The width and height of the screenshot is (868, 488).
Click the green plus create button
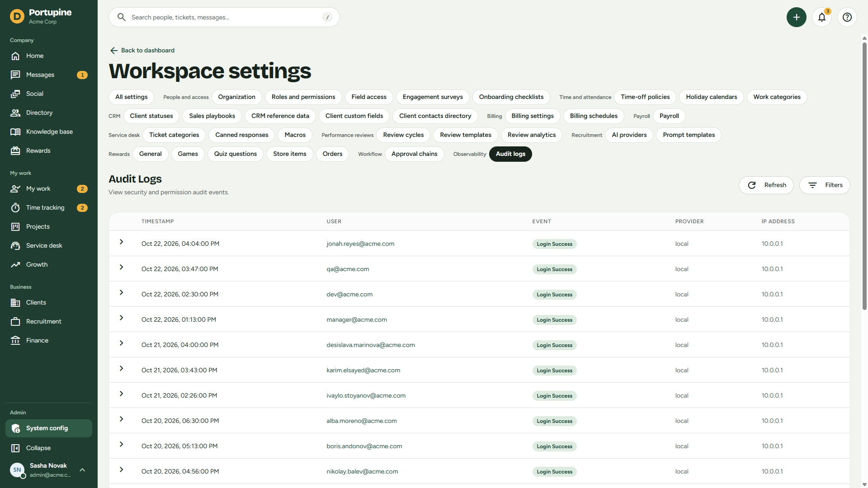(797, 17)
